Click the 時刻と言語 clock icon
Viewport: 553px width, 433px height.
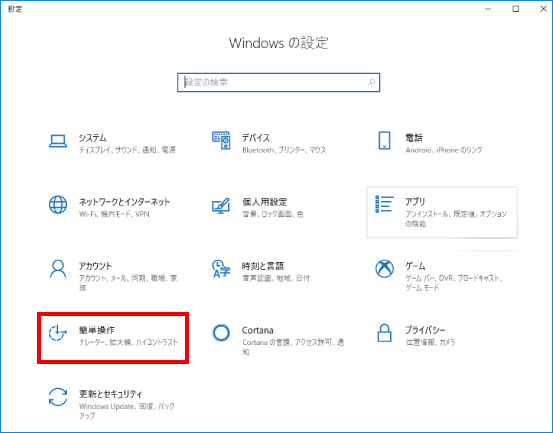221,269
